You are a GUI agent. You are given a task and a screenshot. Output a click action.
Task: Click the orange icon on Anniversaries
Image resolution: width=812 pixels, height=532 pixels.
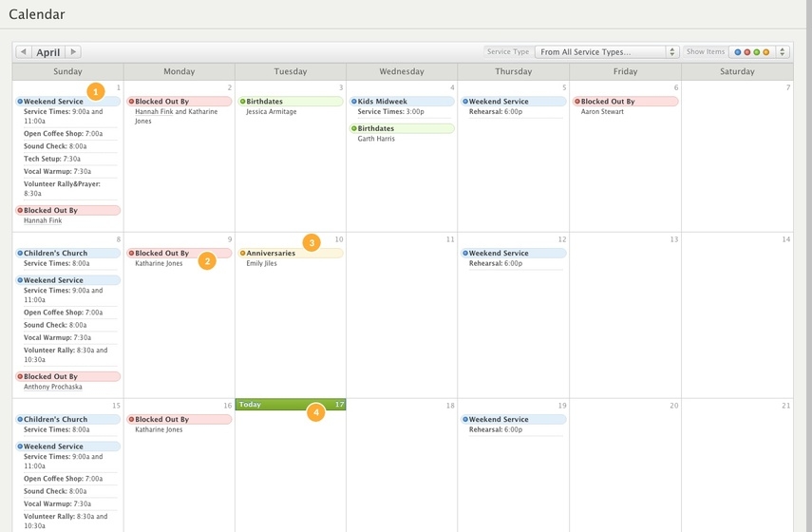pos(243,254)
